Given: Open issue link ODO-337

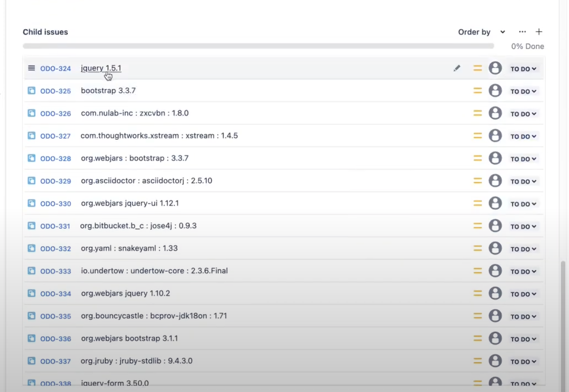Looking at the screenshot, I should (55, 361).
